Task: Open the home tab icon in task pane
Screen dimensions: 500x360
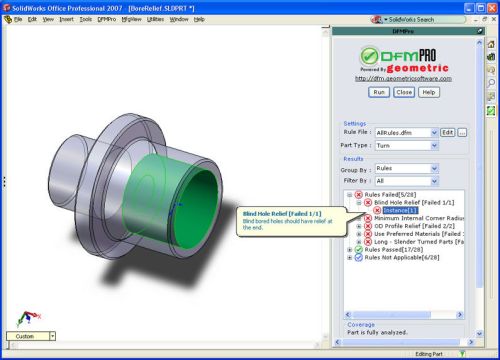Action: [x=491, y=44]
